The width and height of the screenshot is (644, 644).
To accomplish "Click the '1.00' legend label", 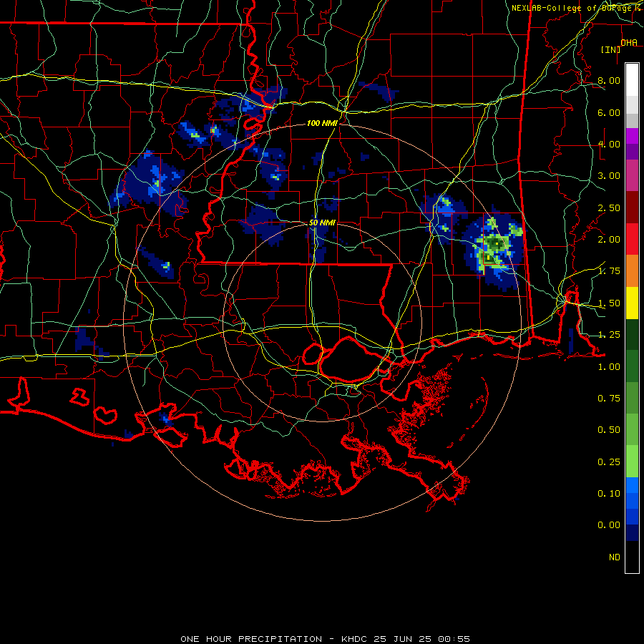I will 609,367.
